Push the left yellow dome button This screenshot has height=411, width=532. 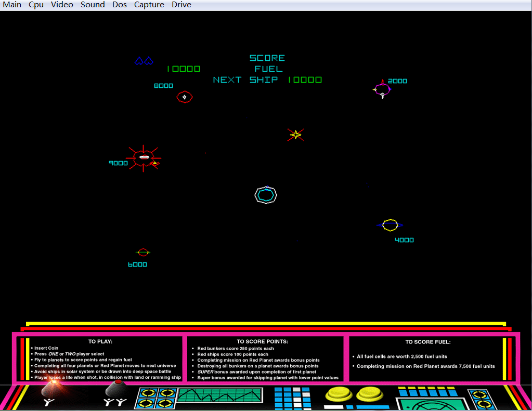pos(339,394)
